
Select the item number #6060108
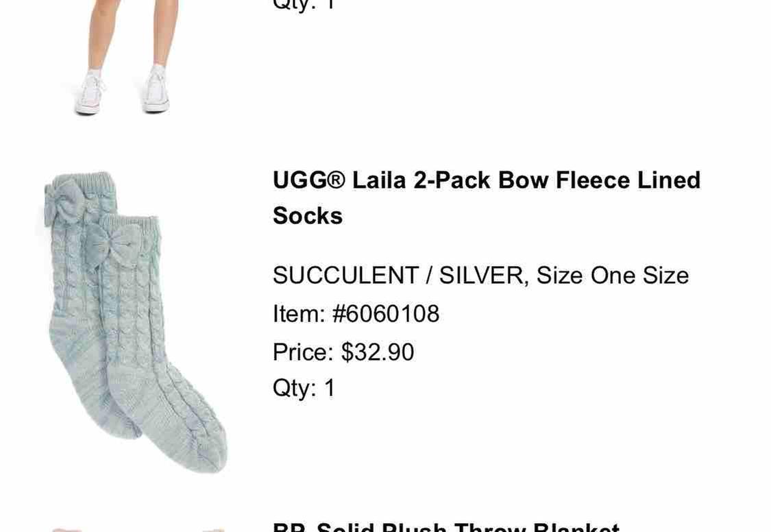click(386, 314)
